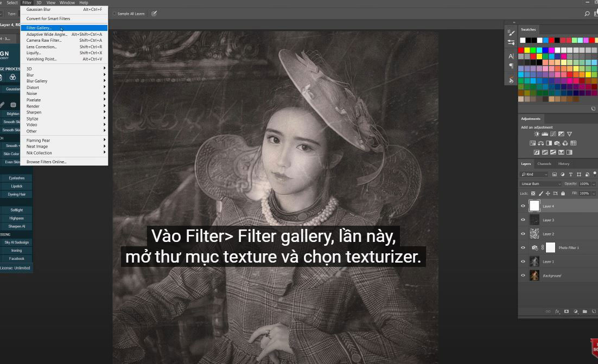Create new swatch in Swatches panel

(x=593, y=108)
